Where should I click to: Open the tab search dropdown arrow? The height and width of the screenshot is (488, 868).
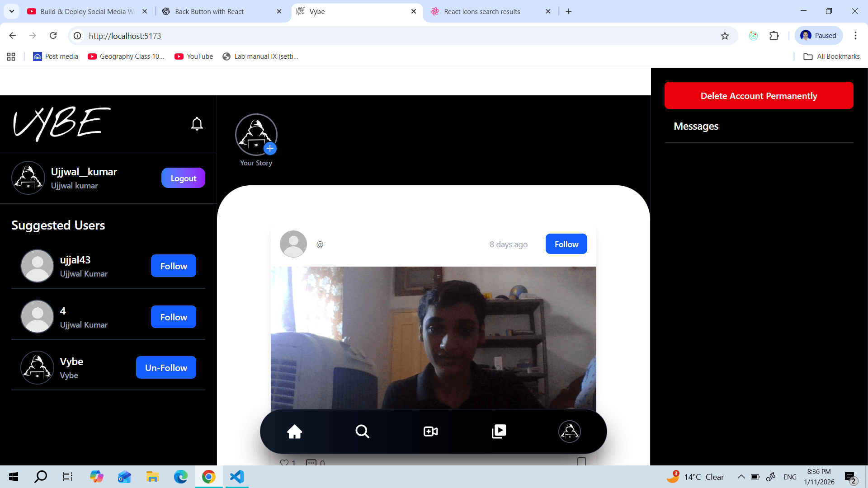[11, 11]
